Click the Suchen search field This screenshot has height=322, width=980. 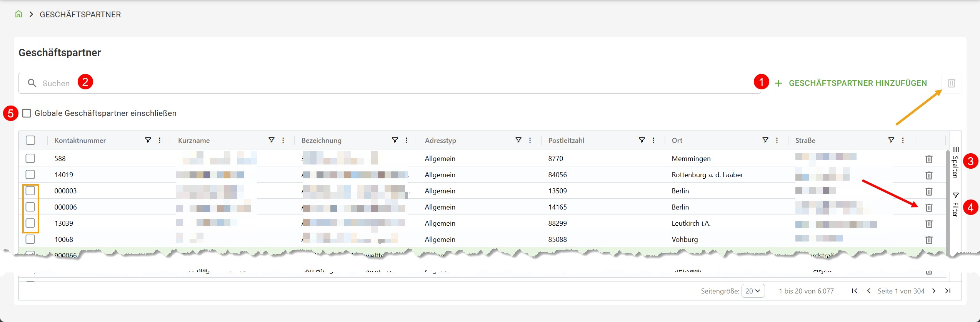(x=385, y=83)
